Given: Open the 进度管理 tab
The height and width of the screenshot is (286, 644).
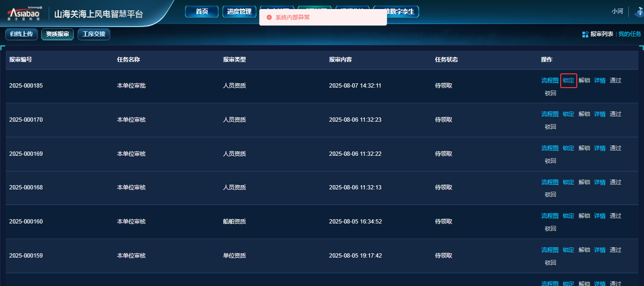Looking at the screenshot, I should pyautogui.click(x=239, y=11).
